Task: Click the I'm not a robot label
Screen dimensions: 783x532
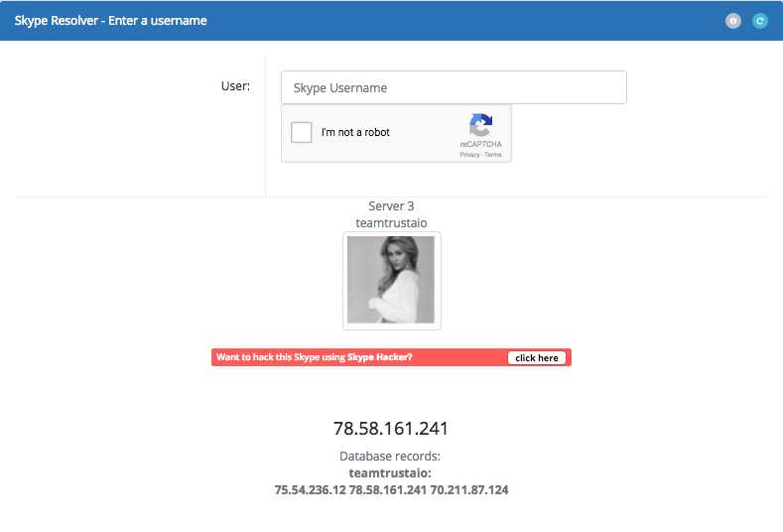Action: (x=355, y=132)
